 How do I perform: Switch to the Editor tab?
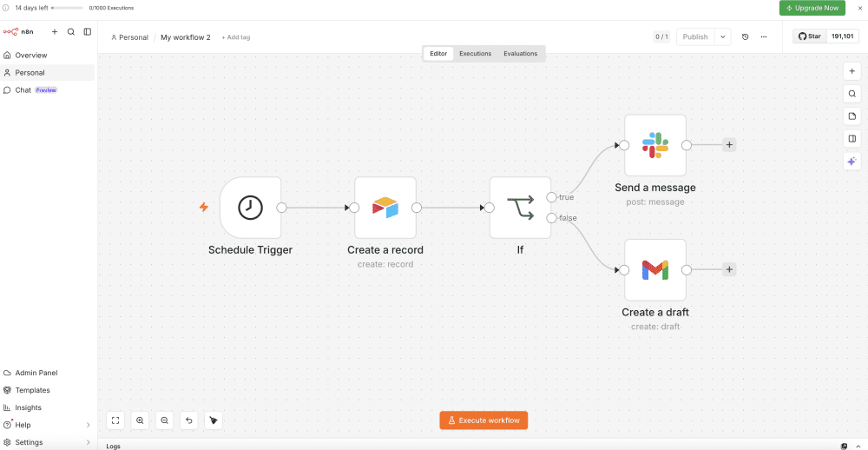tap(438, 54)
